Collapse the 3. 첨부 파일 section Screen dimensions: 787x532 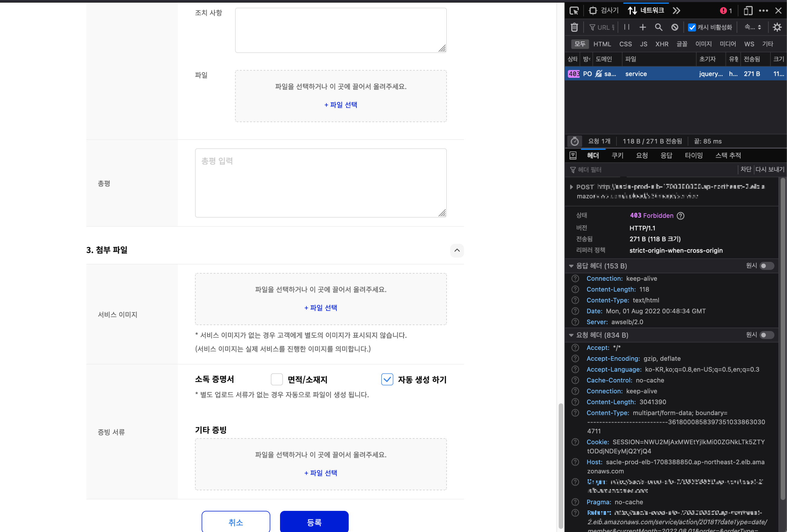click(457, 250)
